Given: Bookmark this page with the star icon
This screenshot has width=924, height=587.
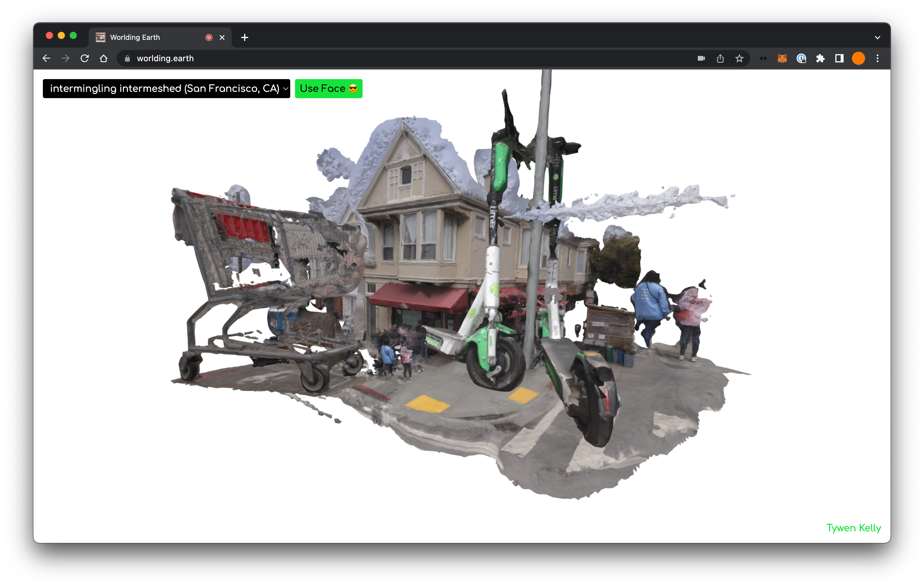Looking at the screenshot, I should tap(739, 58).
